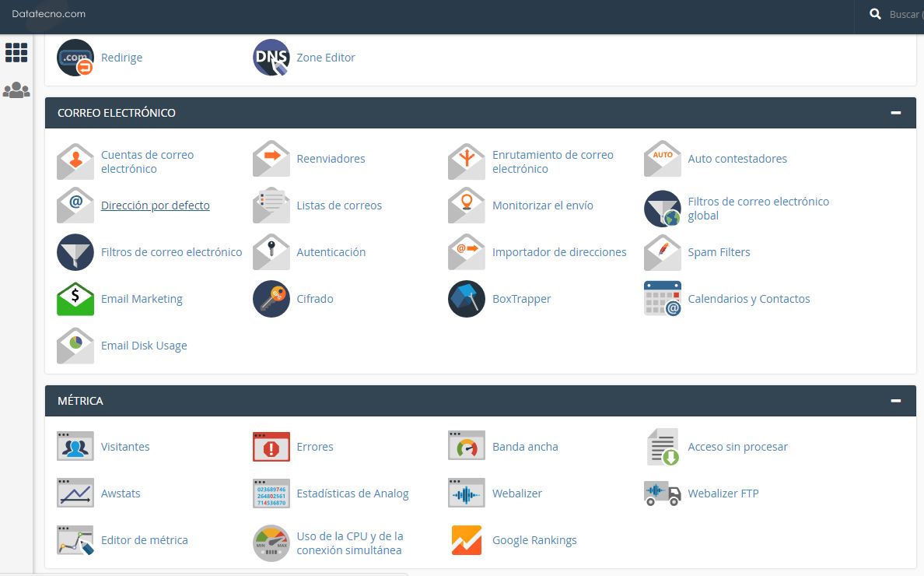Open the Auto contestadores link
This screenshot has width=924, height=576.
pos(737,159)
